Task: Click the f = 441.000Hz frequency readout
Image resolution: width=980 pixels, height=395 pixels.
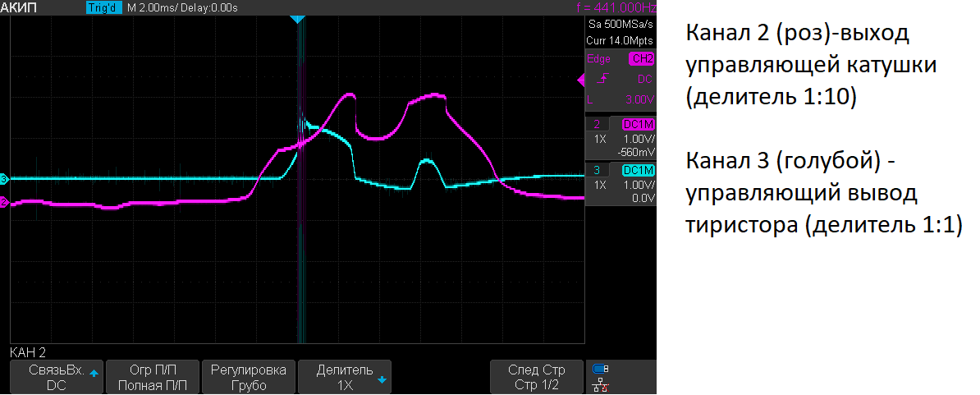Action: pyautogui.click(x=616, y=7)
